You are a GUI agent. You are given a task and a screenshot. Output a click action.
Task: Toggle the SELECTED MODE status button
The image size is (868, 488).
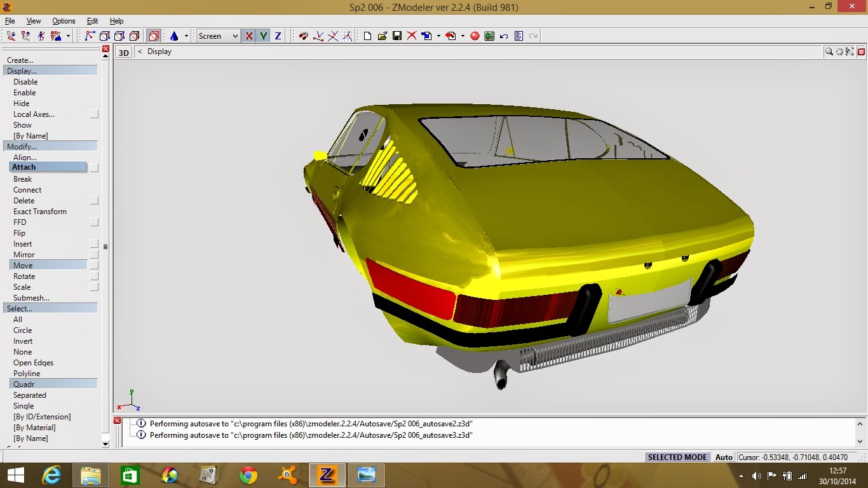[x=677, y=457]
